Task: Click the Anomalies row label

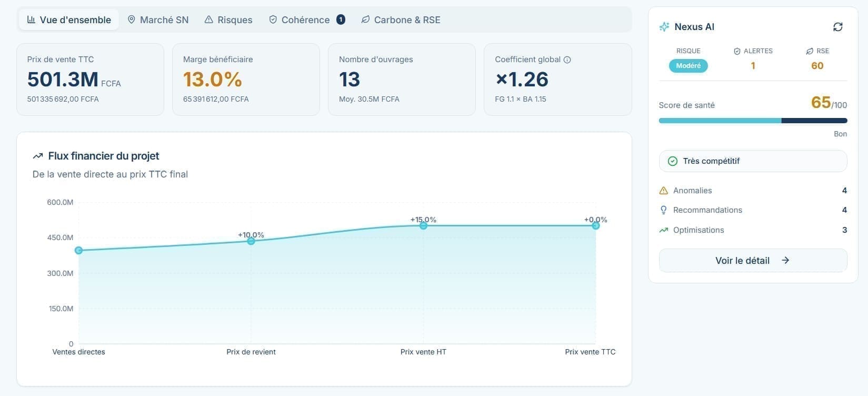Action: click(692, 191)
